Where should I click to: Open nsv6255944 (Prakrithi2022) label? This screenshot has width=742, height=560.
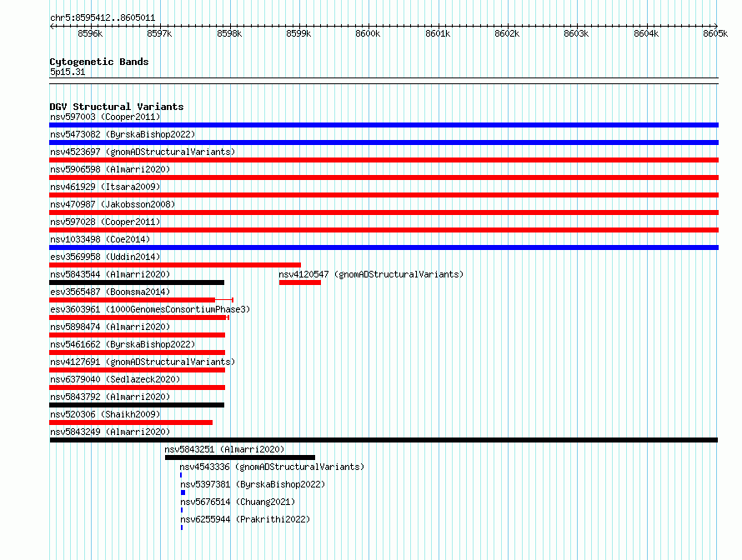coord(245,519)
